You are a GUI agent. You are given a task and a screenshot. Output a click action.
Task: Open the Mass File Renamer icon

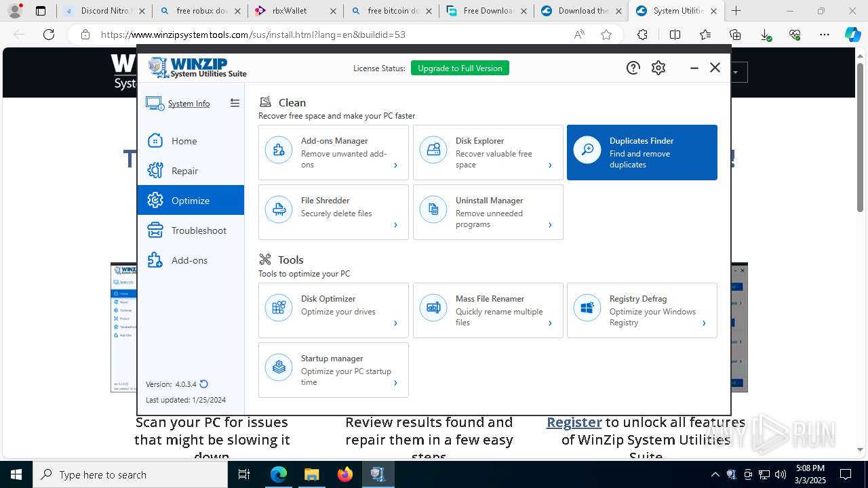[433, 308]
